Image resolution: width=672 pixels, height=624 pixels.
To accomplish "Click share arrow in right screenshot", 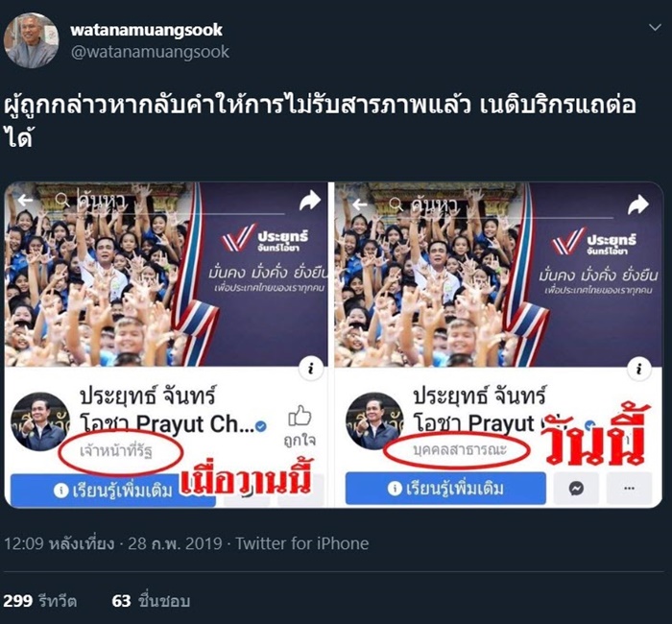I will (x=638, y=204).
